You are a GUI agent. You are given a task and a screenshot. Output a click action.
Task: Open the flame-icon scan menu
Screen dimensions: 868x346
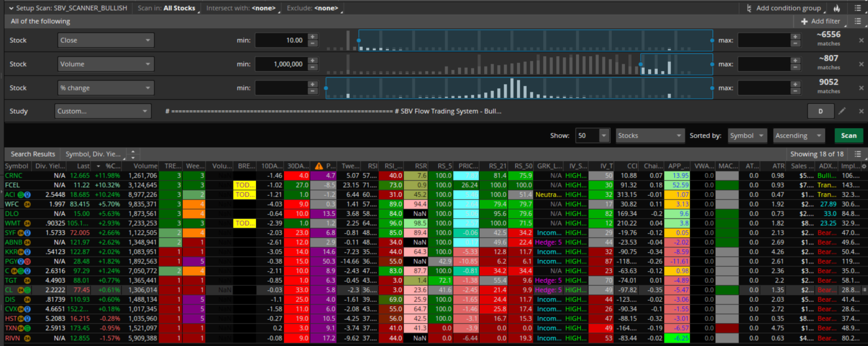[836, 8]
